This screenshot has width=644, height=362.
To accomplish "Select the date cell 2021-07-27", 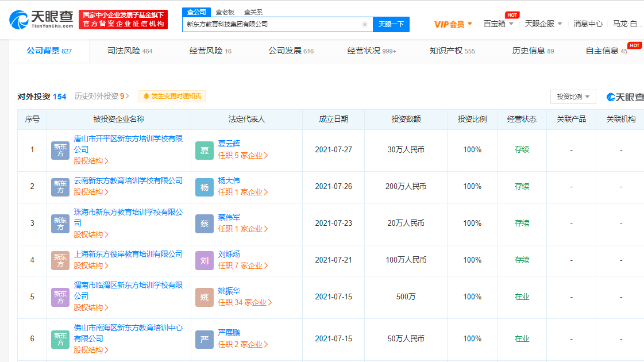I will point(334,149).
